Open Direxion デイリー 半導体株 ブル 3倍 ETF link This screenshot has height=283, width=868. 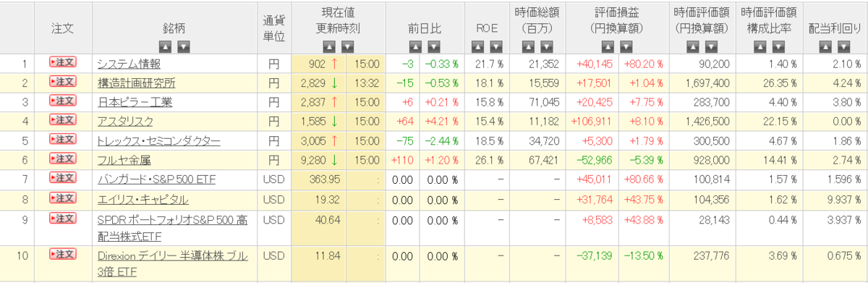pyautogui.click(x=172, y=263)
